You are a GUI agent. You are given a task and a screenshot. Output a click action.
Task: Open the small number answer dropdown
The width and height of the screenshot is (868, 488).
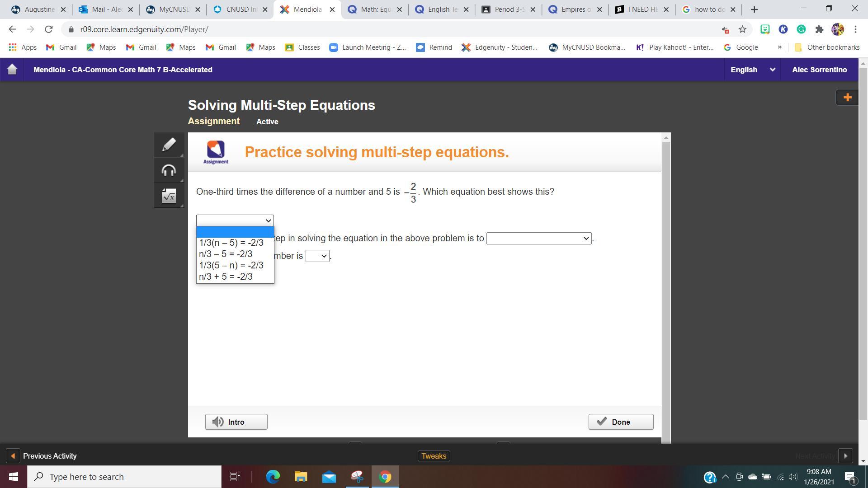317,256
